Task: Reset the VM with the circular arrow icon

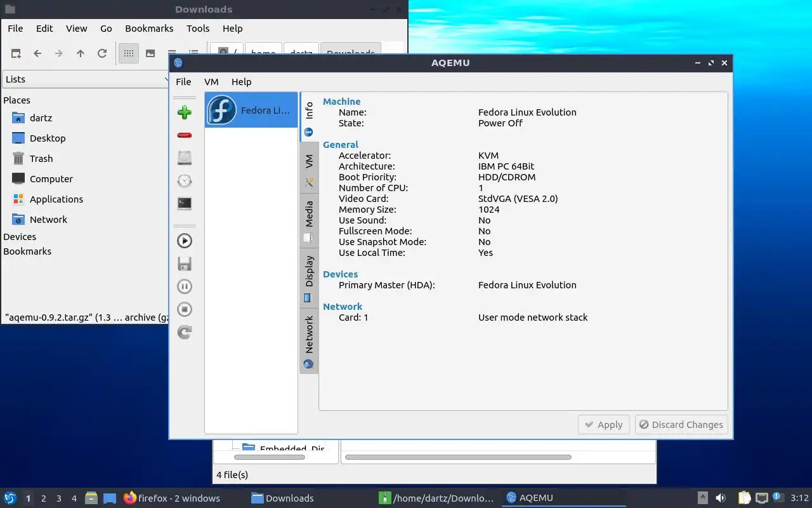Action: [185, 332]
